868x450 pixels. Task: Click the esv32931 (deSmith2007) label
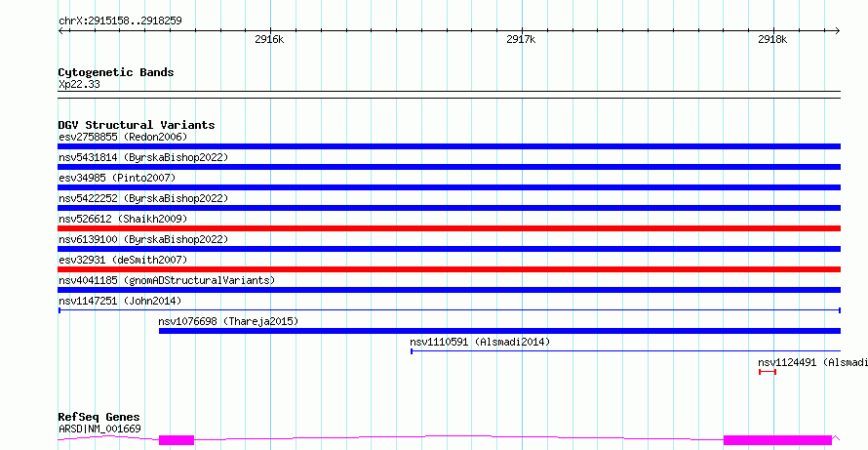click(x=123, y=260)
